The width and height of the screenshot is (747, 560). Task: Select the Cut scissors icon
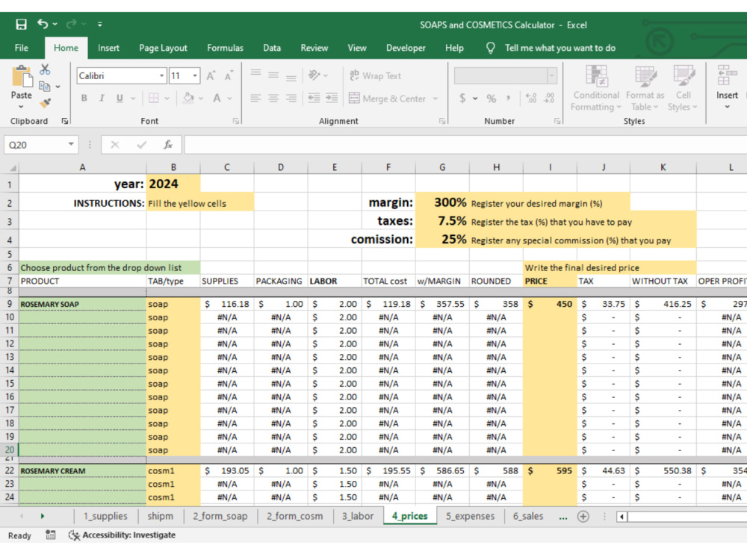tap(45, 69)
